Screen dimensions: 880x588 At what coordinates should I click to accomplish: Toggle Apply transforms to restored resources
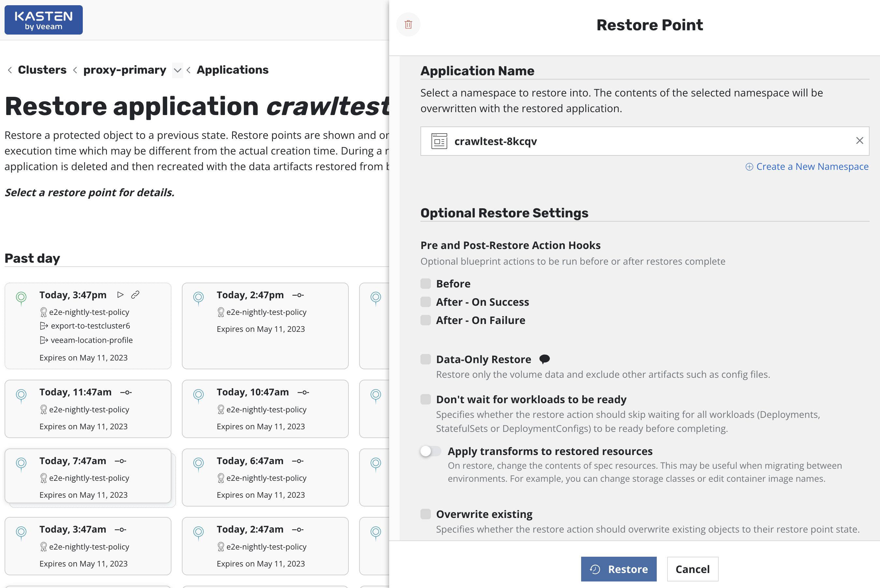coord(431,451)
